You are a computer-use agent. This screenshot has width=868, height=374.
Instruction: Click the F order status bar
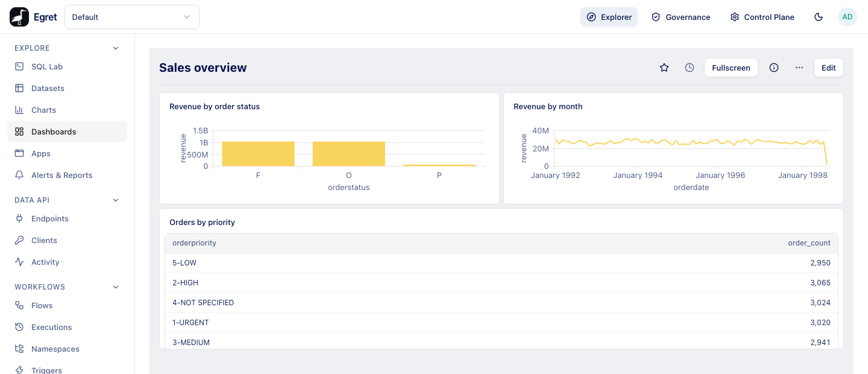(x=258, y=154)
